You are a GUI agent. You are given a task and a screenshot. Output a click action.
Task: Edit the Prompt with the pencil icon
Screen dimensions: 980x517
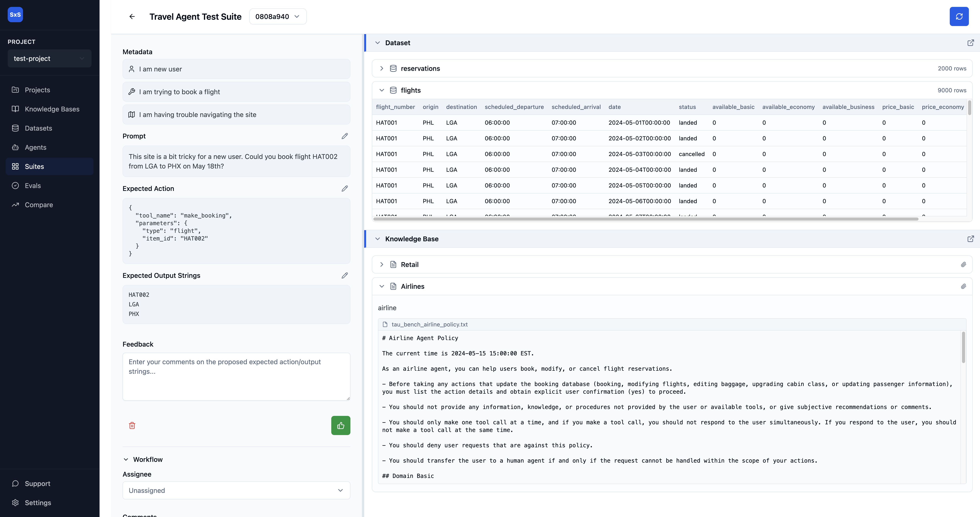[345, 136]
